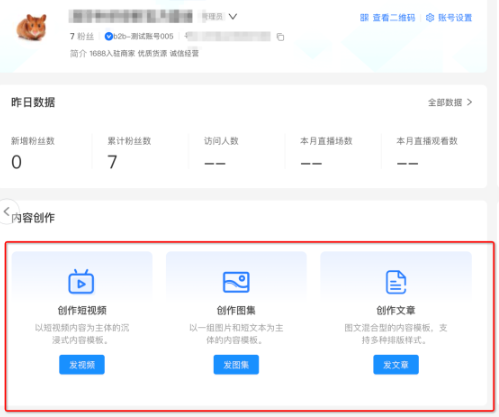Click the 创作图集 card title
Screen dimensions: 499x417
coord(236,310)
